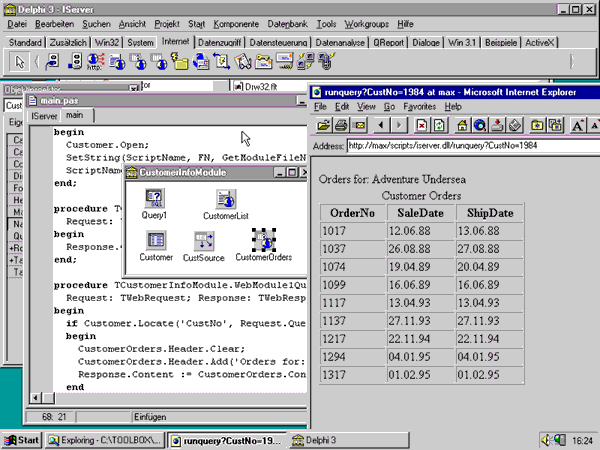The height and width of the screenshot is (450, 600).
Task: Switch to the Delphi 3 taskbar button
Action: tap(349, 440)
